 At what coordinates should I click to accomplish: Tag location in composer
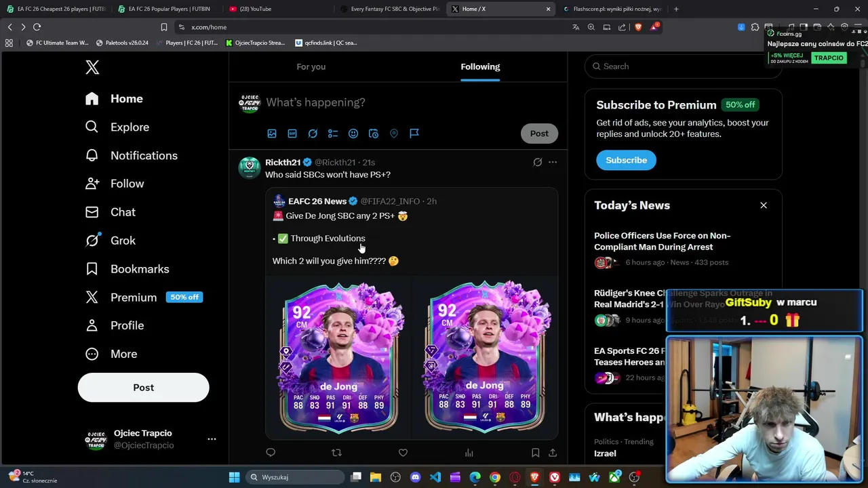click(x=394, y=134)
